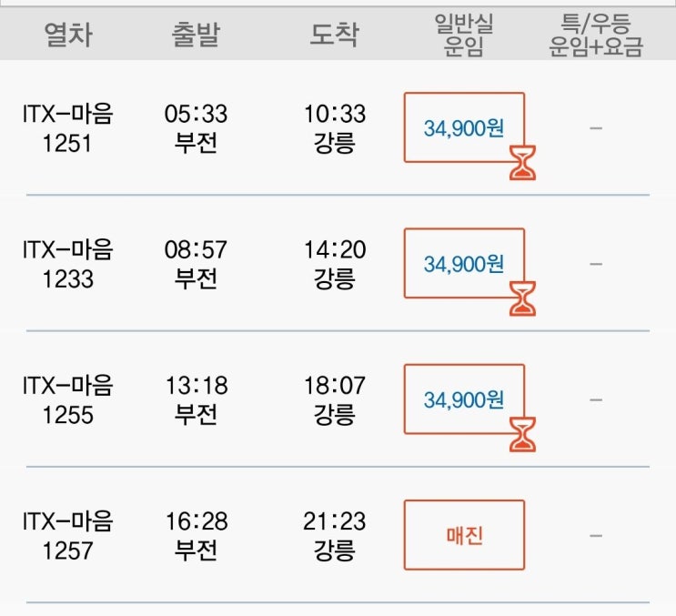Click the 21:23 강릉 arrival time

[334, 535]
